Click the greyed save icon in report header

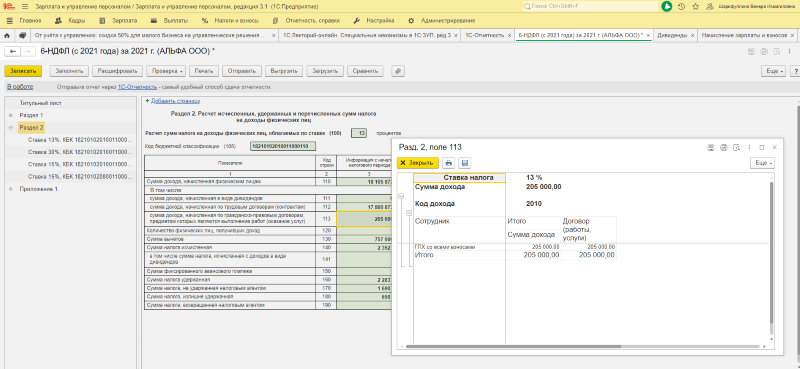[x=751, y=51]
